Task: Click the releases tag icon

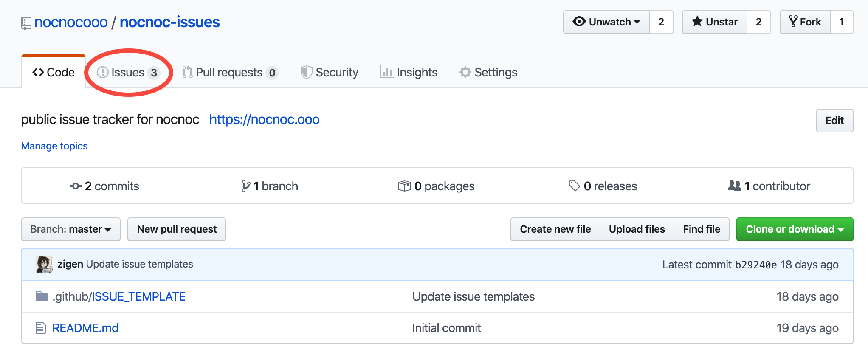Action: [574, 186]
